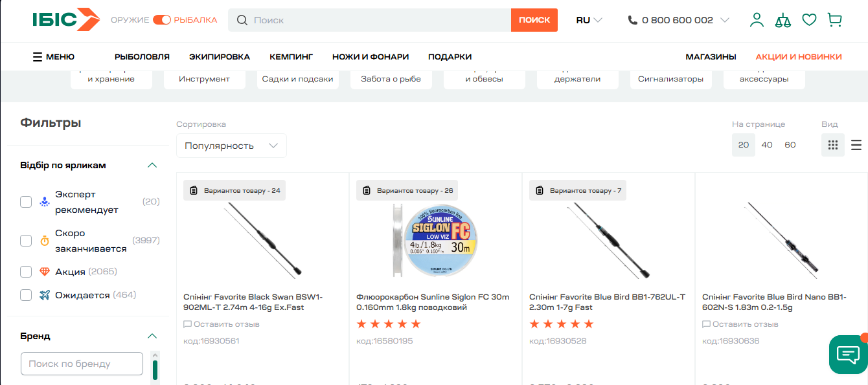Click the comment icon under Blue Bird Nano
The width and height of the screenshot is (868, 385).
pyautogui.click(x=707, y=324)
